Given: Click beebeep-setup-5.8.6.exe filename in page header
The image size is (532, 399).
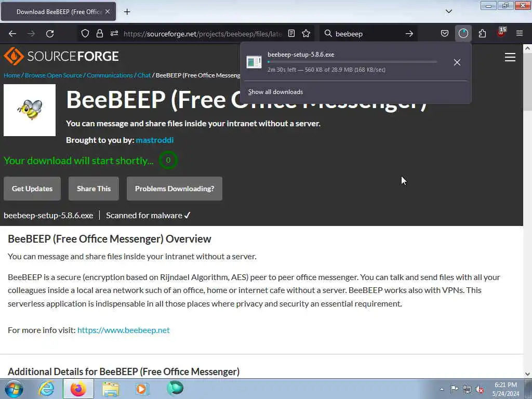Looking at the screenshot, I should [48, 216].
